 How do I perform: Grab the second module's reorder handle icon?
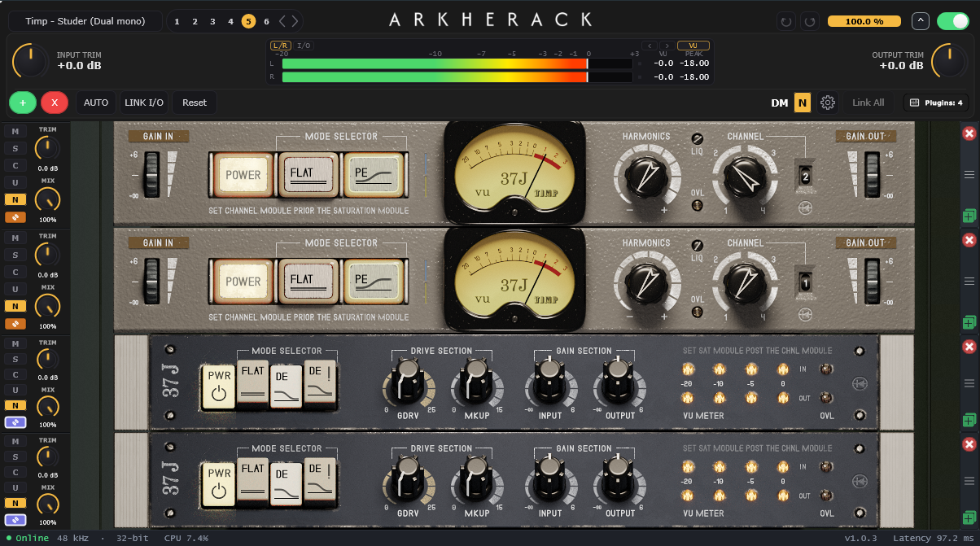click(x=969, y=281)
